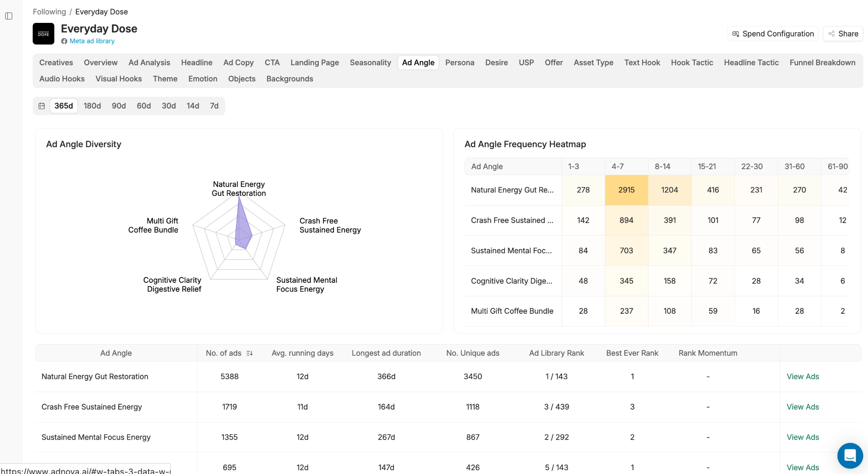868x474 pixels.
Task: Click the sort icon next to No. of ads
Action: click(250, 353)
